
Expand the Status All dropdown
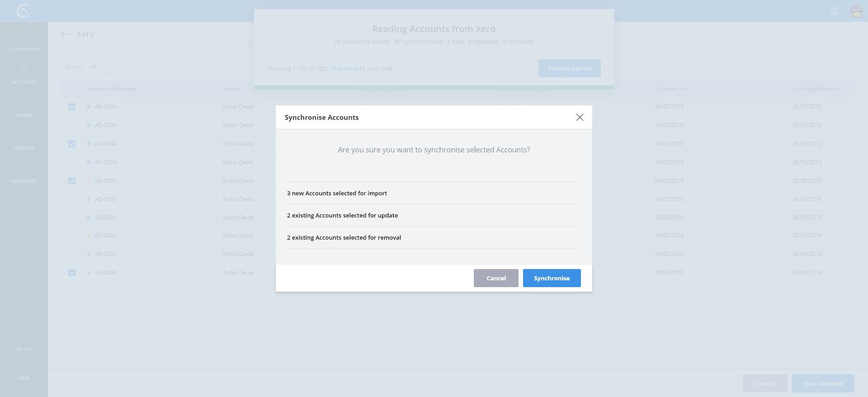[86, 67]
